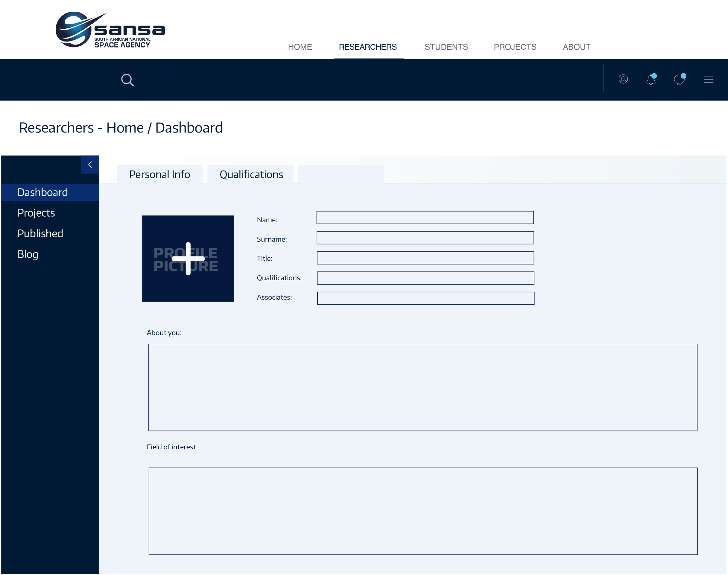The image size is (728, 575).
Task: Open Published in the sidebar
Action: (40, 234)
